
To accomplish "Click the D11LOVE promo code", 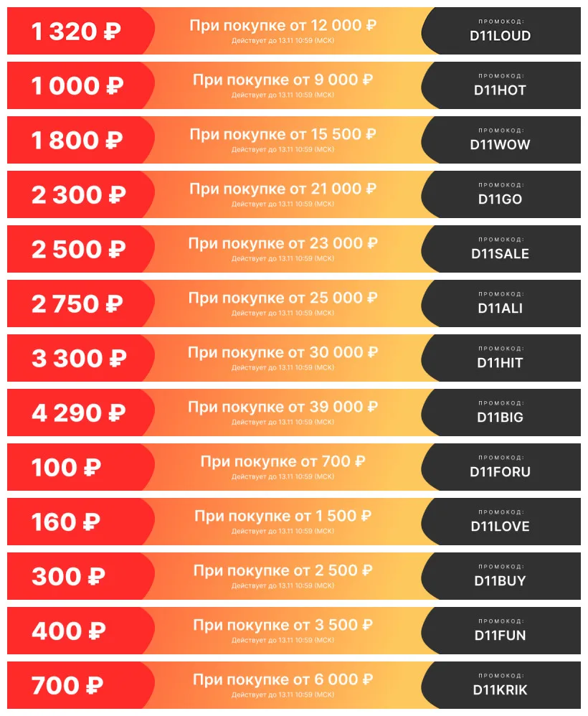I will [x=501, y=526].
